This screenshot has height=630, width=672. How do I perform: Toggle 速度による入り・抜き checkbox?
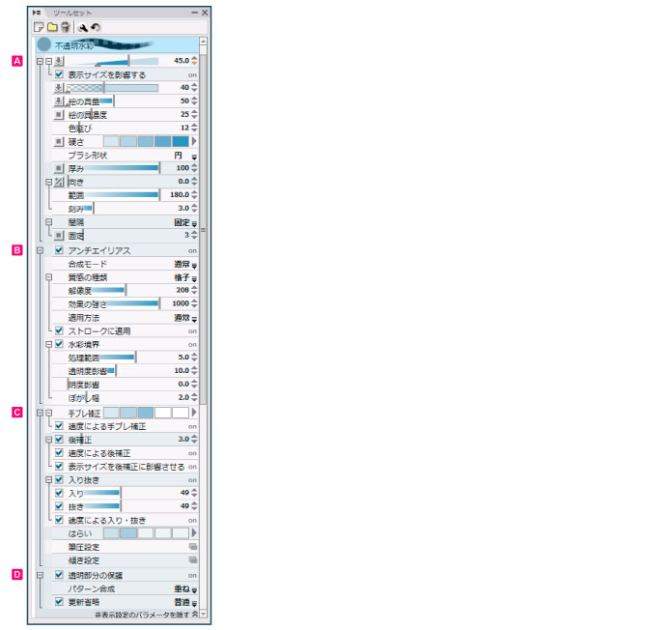point(59,520)
